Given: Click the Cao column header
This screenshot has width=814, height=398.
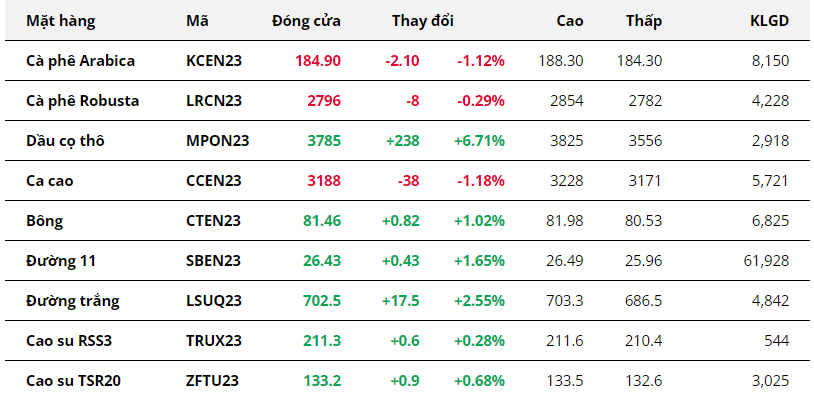Looking at the screenshot, I should pyautogui.click(x=569, y=21).
